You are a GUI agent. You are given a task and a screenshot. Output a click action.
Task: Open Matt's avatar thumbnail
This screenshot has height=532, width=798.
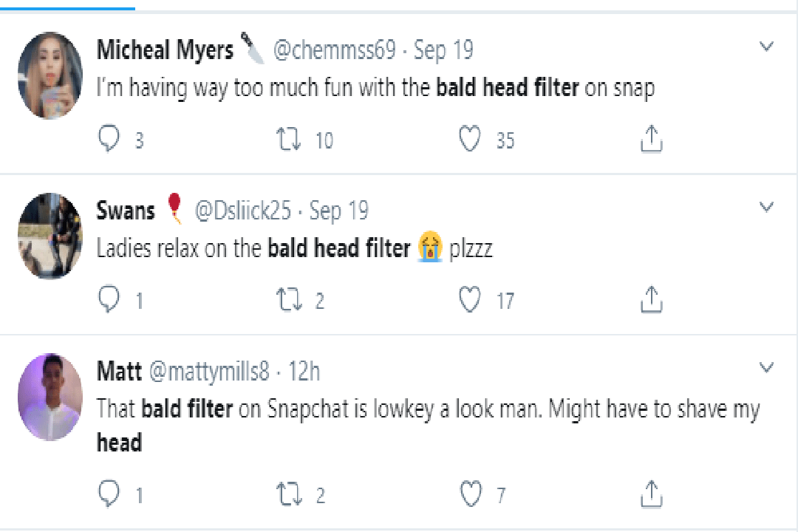click(50, 397)
